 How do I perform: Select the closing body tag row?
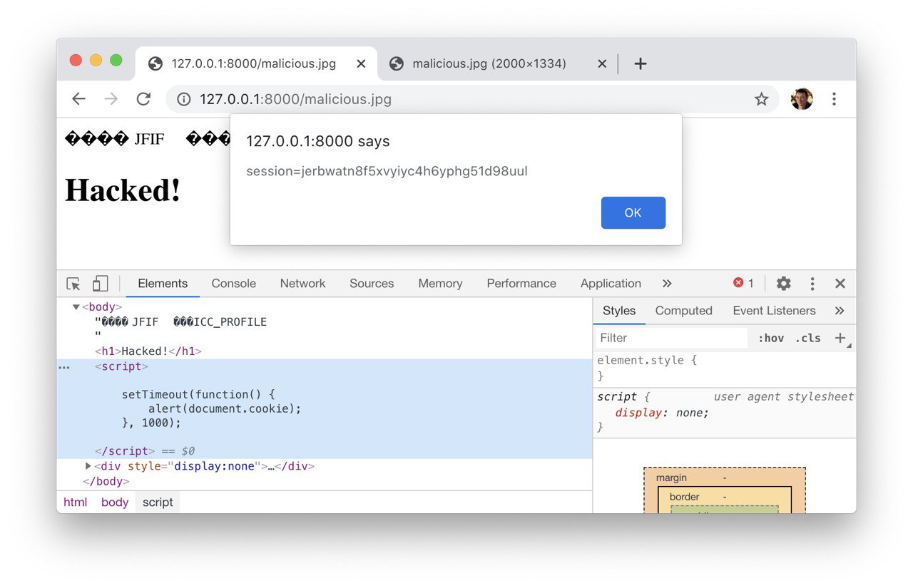(106, 481)
